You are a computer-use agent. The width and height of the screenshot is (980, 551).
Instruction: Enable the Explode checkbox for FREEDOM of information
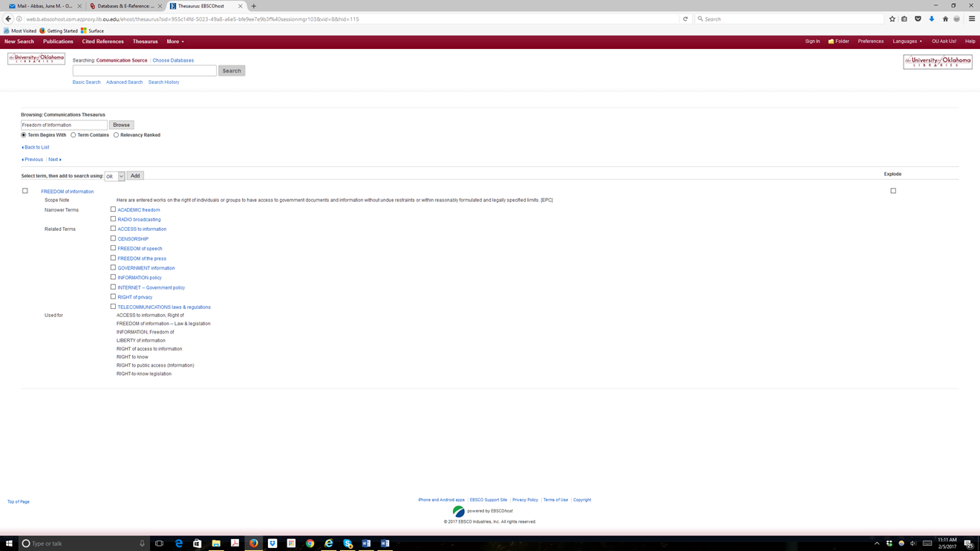pos(893,191)
